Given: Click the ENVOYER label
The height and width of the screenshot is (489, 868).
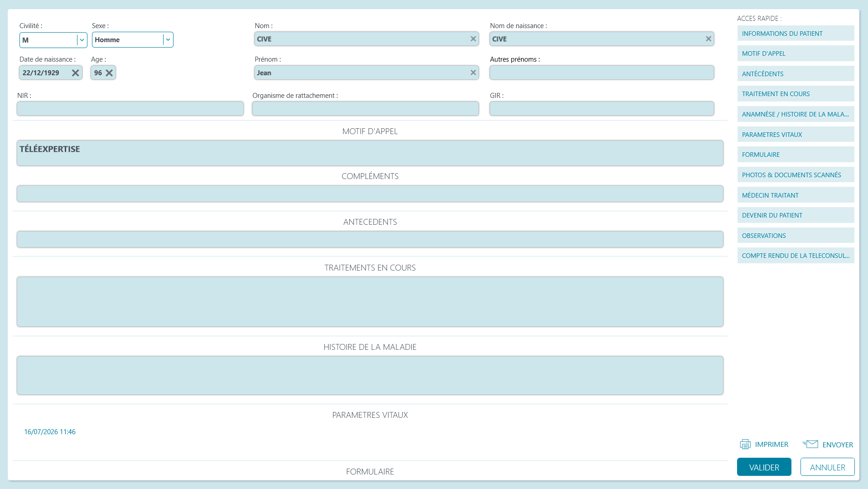Looking at the screenshot, I should (x=838, y=445).
